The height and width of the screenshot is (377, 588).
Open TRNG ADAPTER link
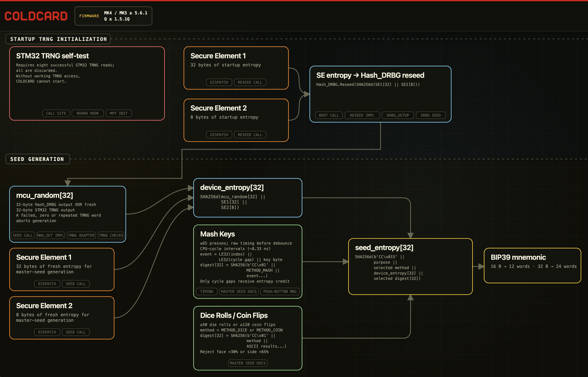[81, 235]
